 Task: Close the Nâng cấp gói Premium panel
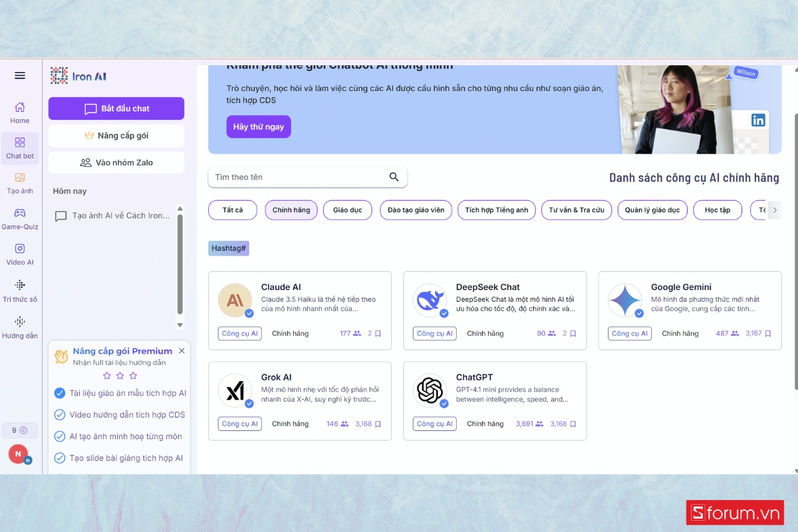(x=182, y=350)
